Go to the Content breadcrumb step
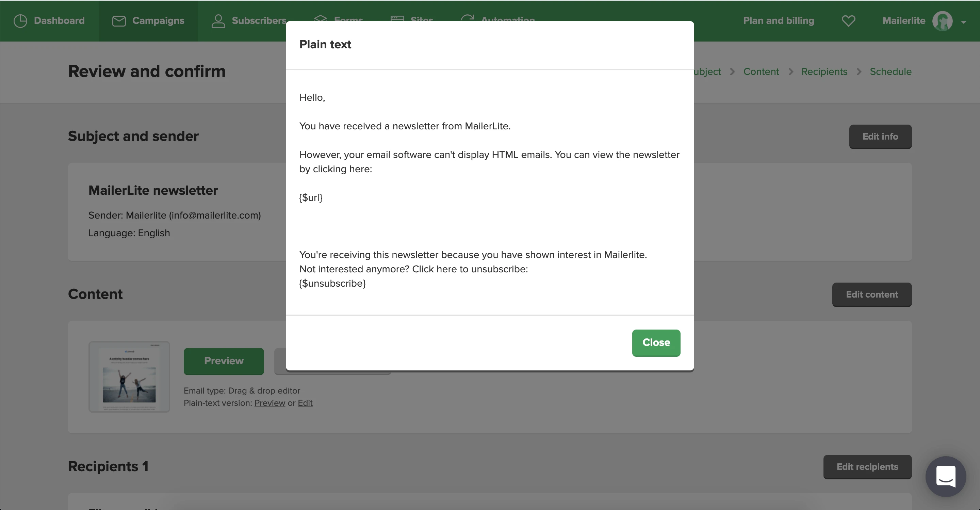 click(761, 71)
